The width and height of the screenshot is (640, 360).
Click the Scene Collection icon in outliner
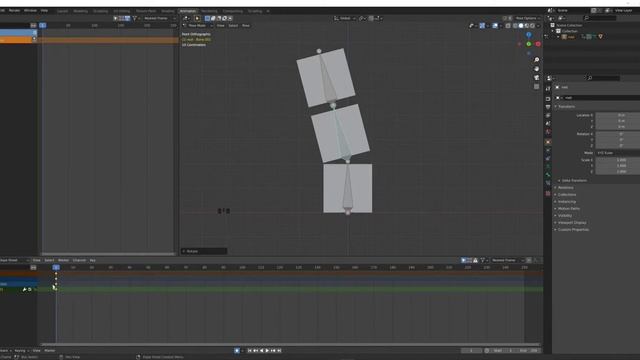[x=553, y=25]
